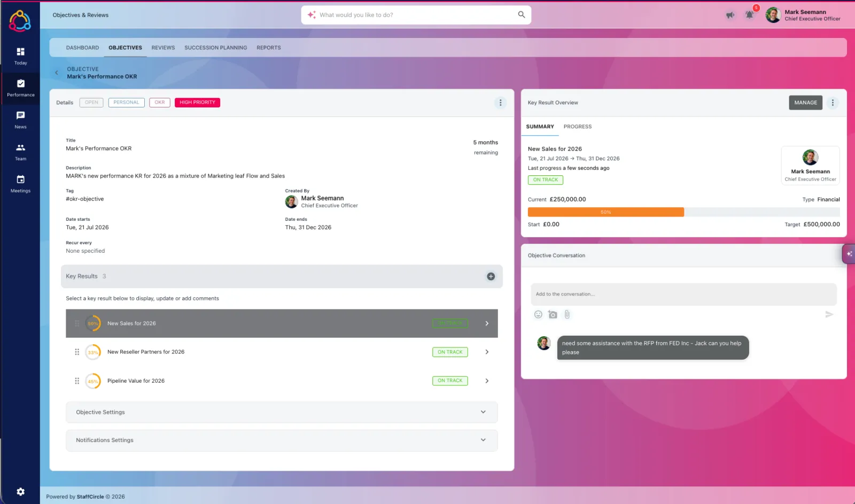Viewport: 855px width, 504px height.
Task: Click the 'Add to the conversation' input
Action: pyautogui.click(x=683, y=294)
